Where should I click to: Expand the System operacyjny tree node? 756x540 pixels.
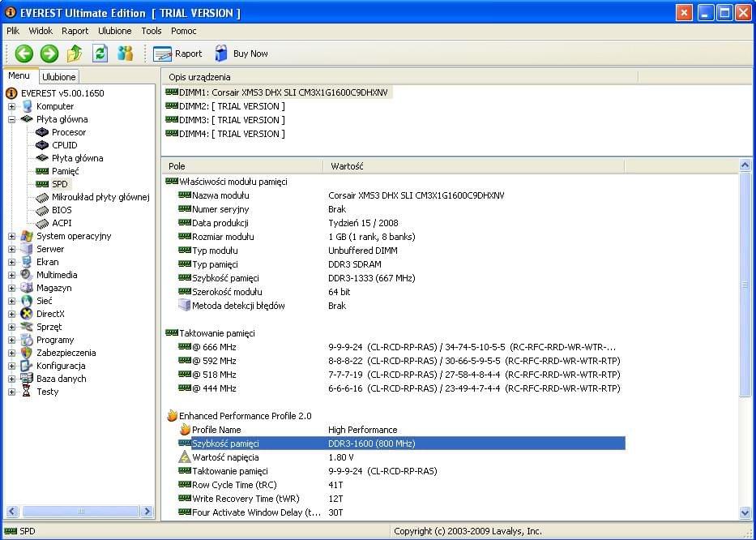coord(11,236)
